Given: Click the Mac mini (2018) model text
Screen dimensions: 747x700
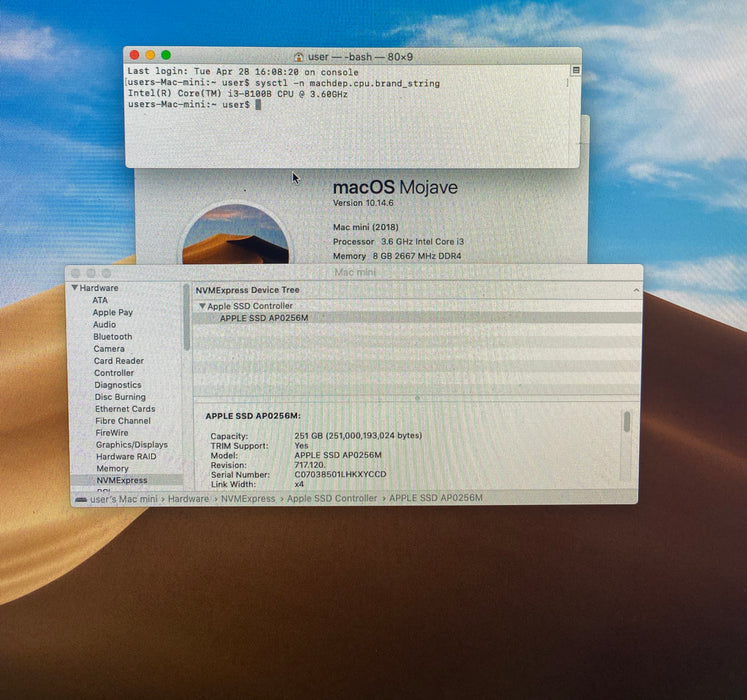Looking at the screenshot, I should click(365, 227).
